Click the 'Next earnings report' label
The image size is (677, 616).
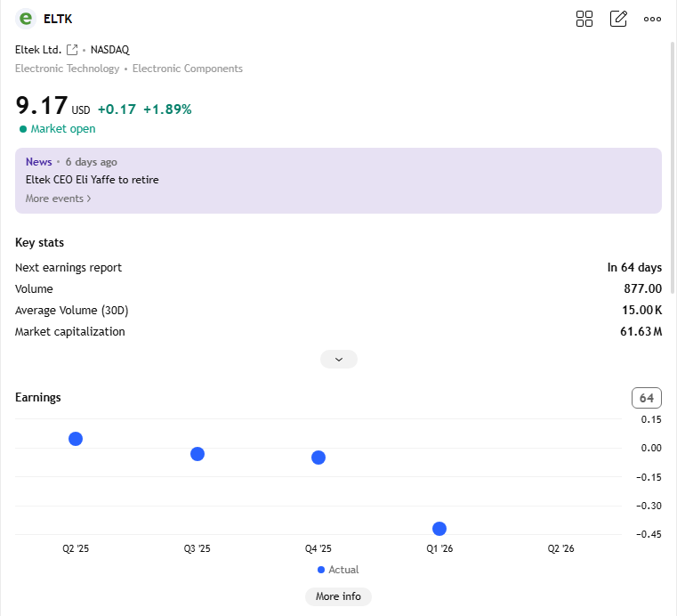click(69, 267)
